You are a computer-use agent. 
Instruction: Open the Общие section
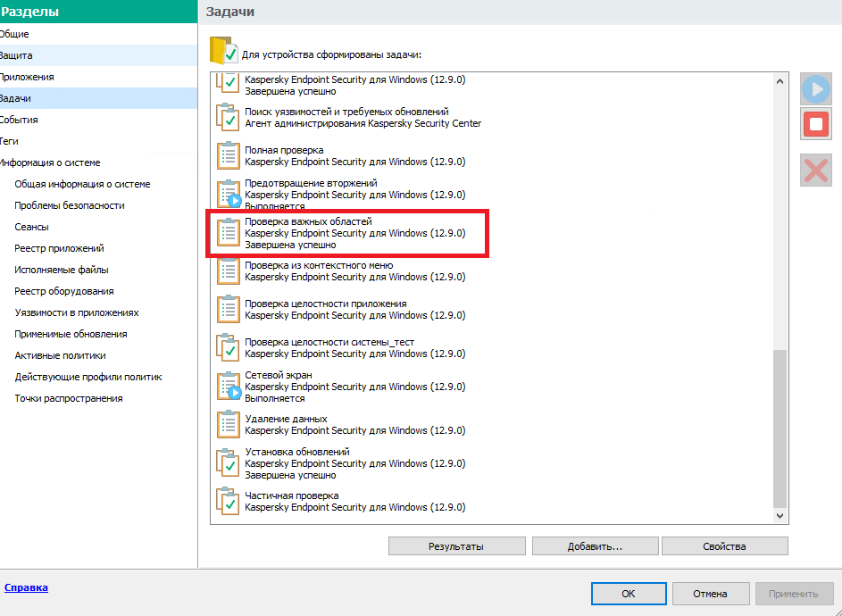point(99,34)
